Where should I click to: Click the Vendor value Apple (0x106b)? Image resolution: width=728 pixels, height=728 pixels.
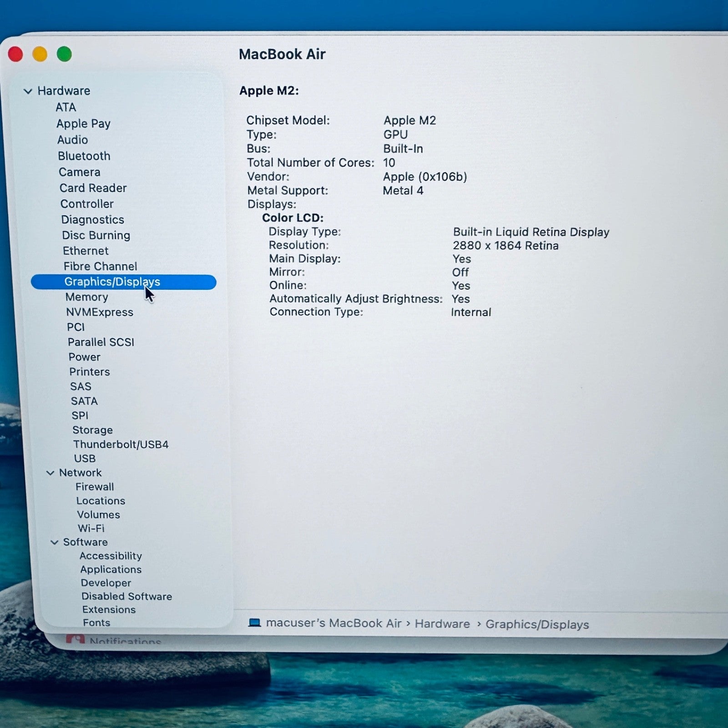[x=425, y=177]
